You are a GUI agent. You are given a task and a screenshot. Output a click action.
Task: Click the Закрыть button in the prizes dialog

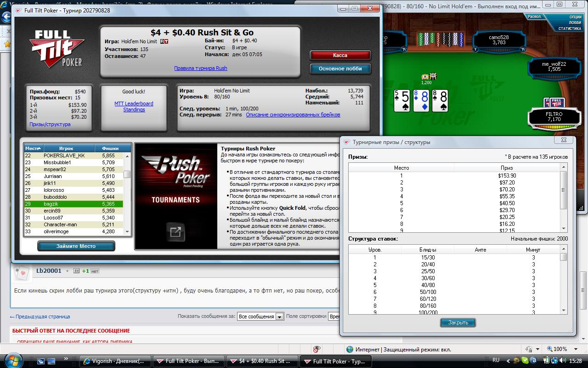tap(458, 322)
